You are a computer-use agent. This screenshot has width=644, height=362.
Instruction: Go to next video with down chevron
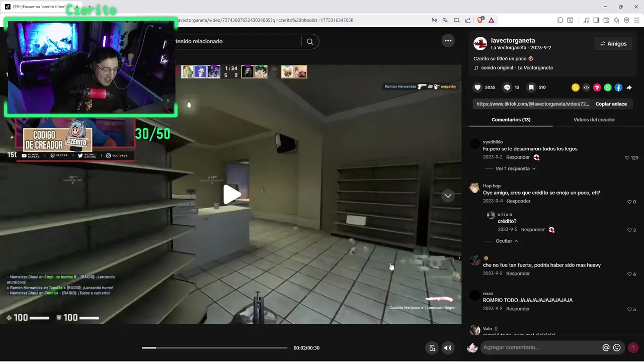click(448, 196)
